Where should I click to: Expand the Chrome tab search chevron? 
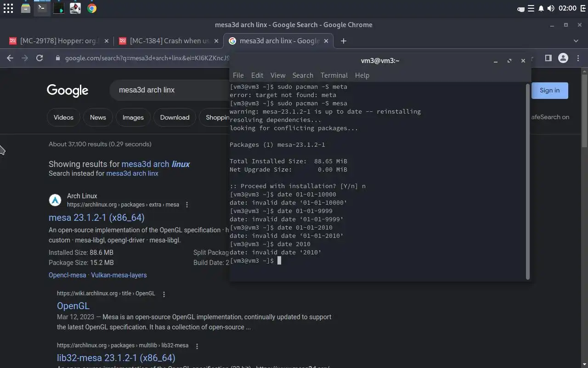pyautogui.click(x=576, y=41)
